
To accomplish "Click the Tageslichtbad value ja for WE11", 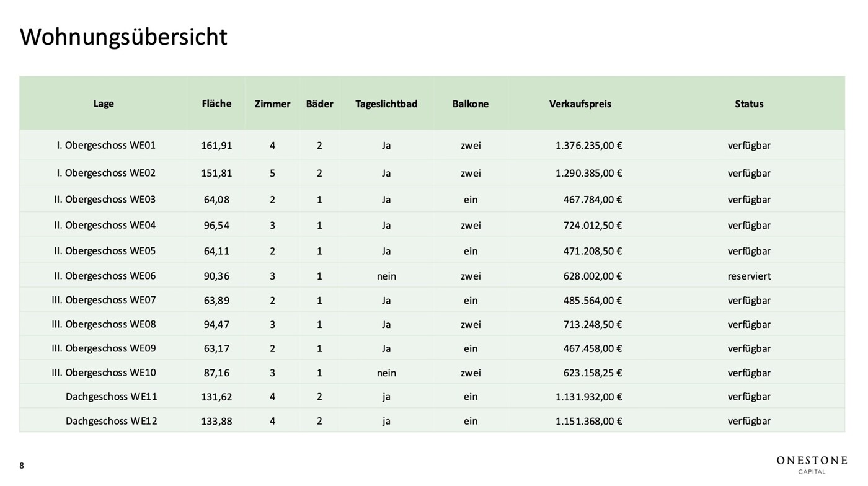I will tap(386, 397).
